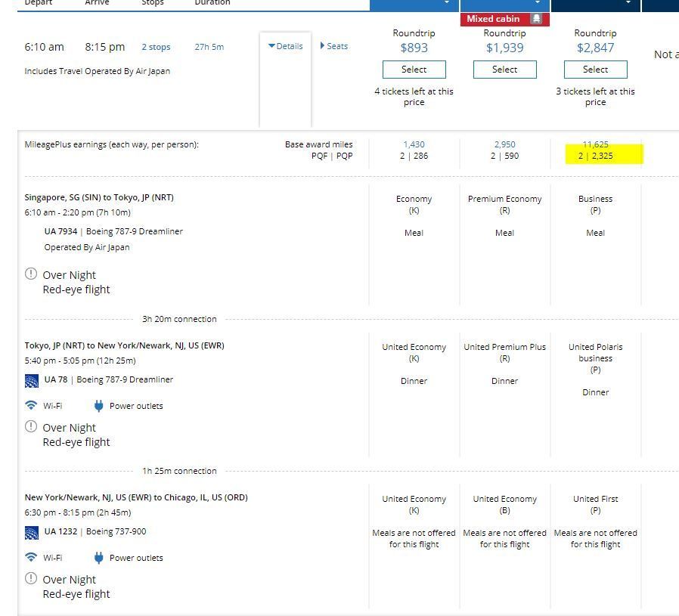This screenshot has height=616, width=679.
Task: Click the Singapore to Tokyo route heading
Action: click(99, 197)
